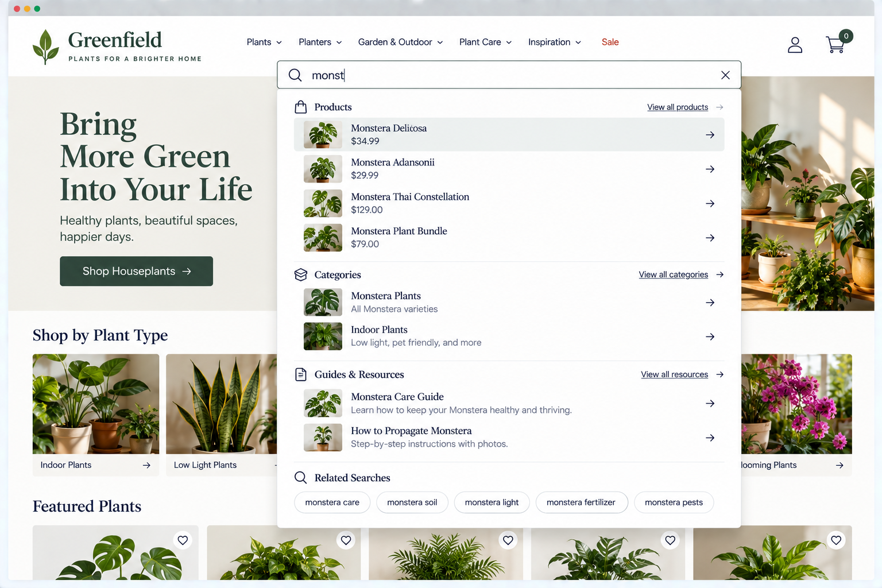Image resolution: width=882 pixels, height=588 pixels.
Task: Click the Monstera Care Guide title
Action: (397, 397)
